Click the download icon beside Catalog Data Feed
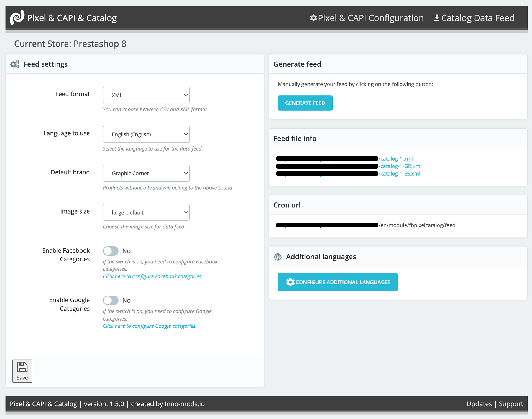This screenshot has width=532, height=419. point(437,18)
